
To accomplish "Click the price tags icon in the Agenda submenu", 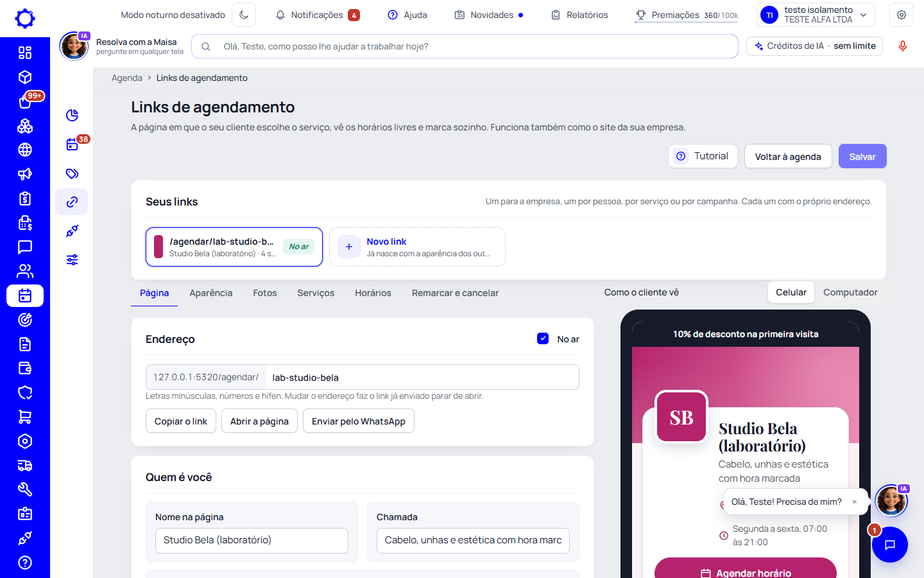I will [72, 173].
